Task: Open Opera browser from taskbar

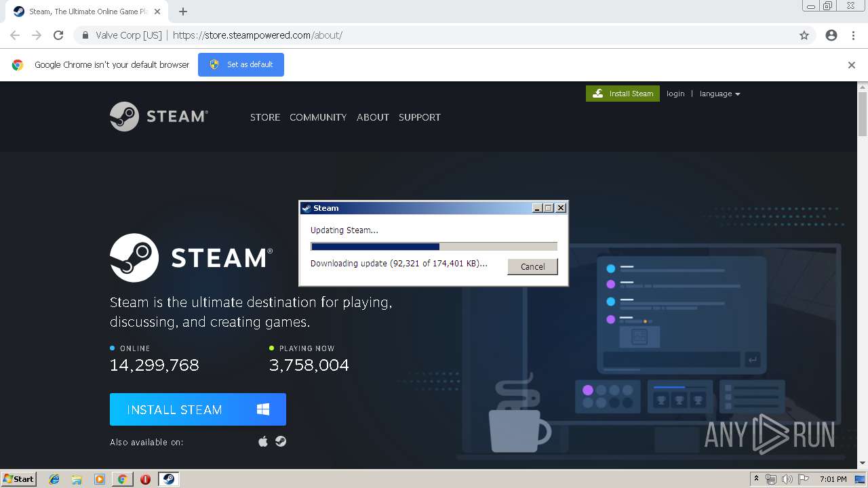Action: (145, 479)
